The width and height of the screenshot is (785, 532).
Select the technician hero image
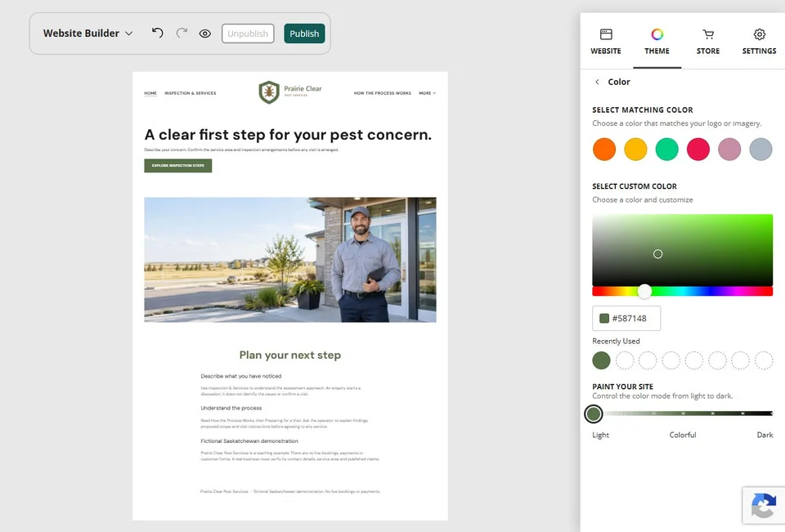point(289,260)
